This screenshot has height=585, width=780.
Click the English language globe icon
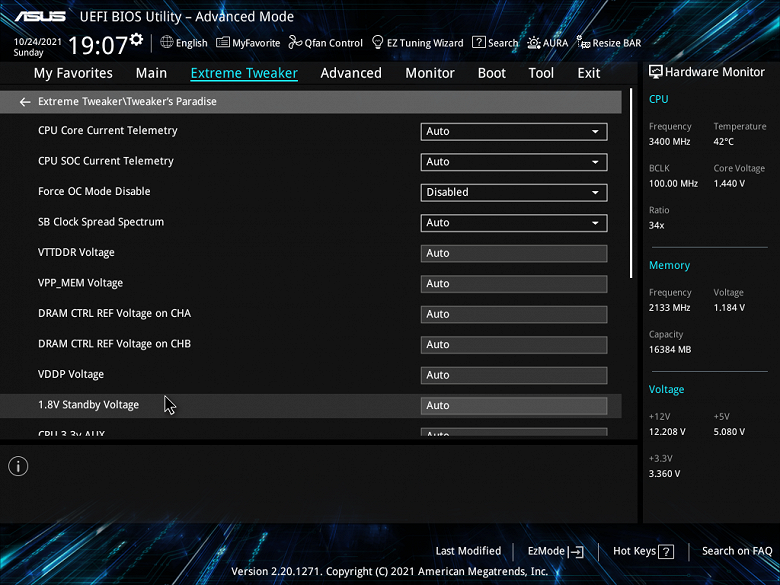pos(167,42)
